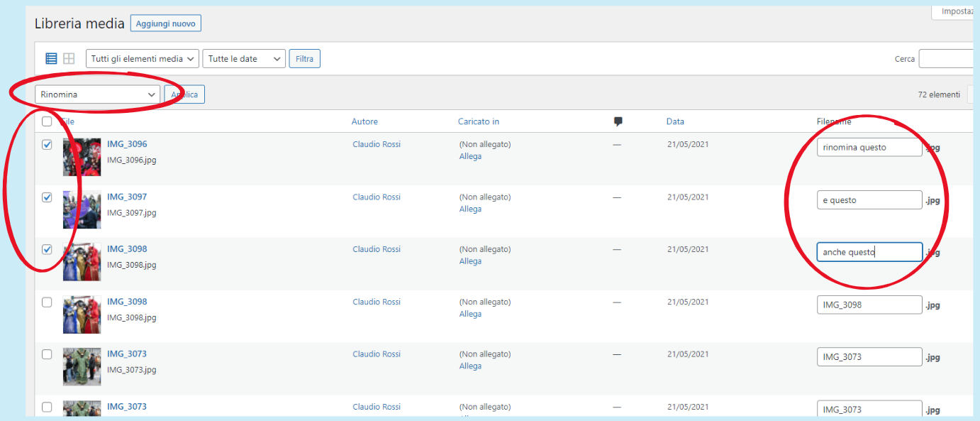The height and width of the screenshot is (421, 980).
Task: Click the filename field containing 'e questo'
Action: click(869, 200)
